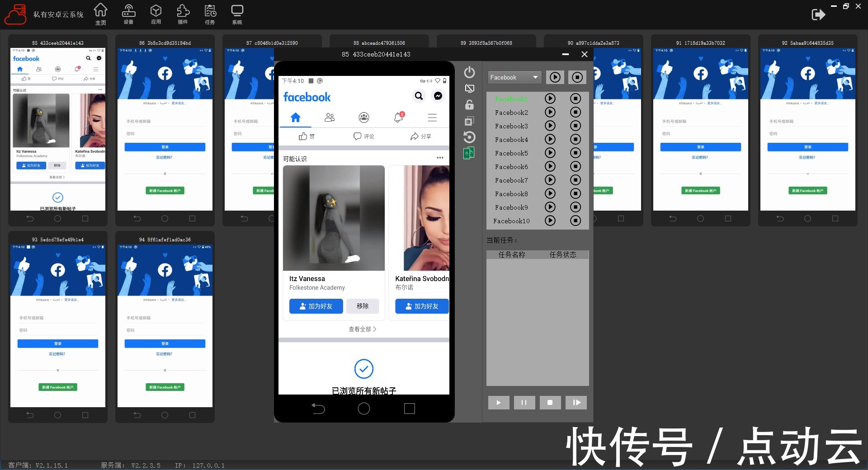Click 移除 for Itz Vanessa
The height and width of the screenshot is (470, 868).
pos(363,306)
